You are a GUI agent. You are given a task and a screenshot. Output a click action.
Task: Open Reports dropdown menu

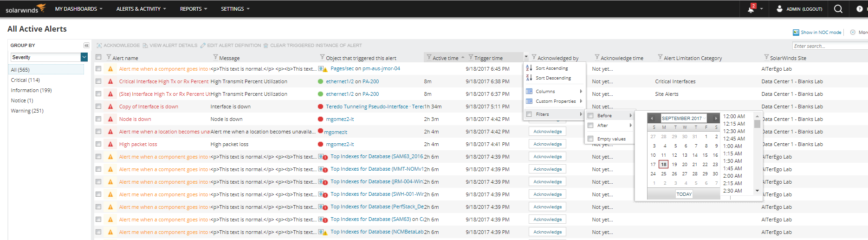tap(194, 9)
